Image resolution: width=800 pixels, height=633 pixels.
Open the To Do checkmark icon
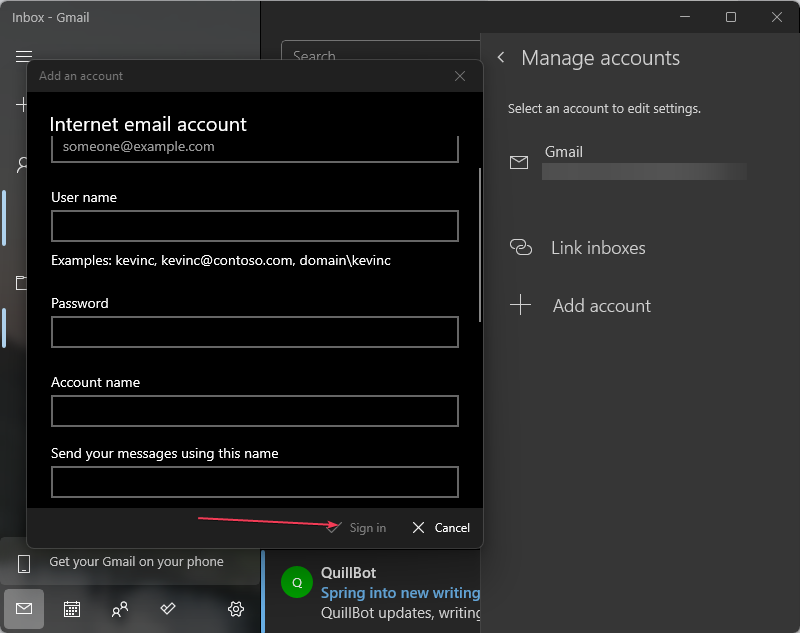pos(168,608)
